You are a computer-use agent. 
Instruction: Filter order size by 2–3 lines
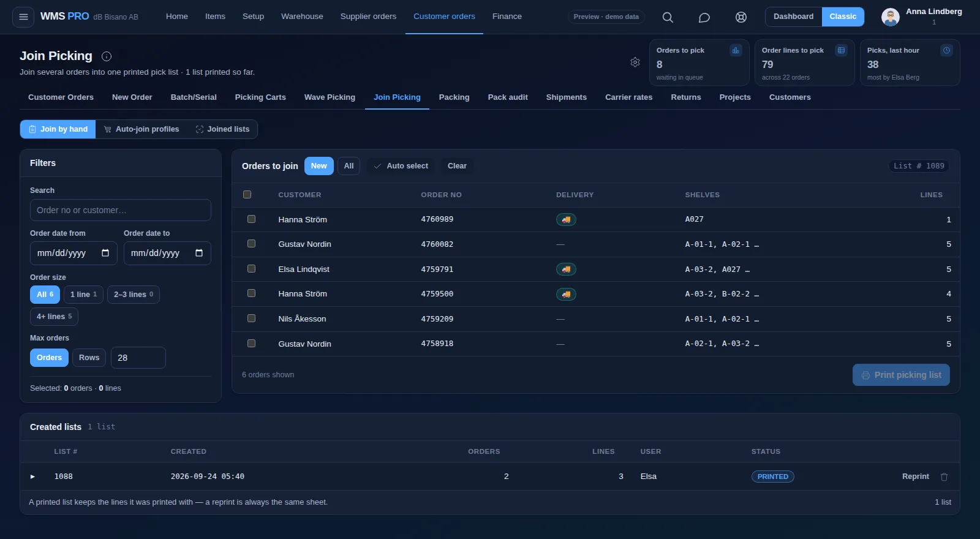[x=134, y=295]
